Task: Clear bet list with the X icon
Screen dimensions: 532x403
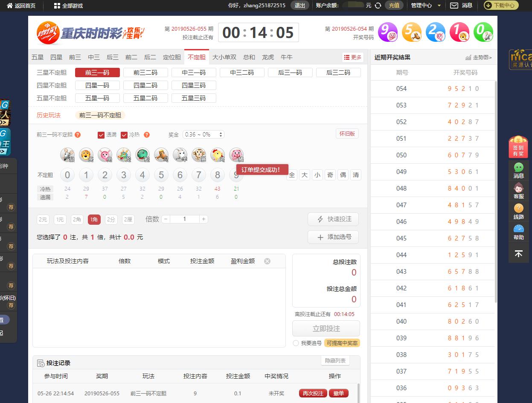Action: pyautogui.click(x=267, y=261)
